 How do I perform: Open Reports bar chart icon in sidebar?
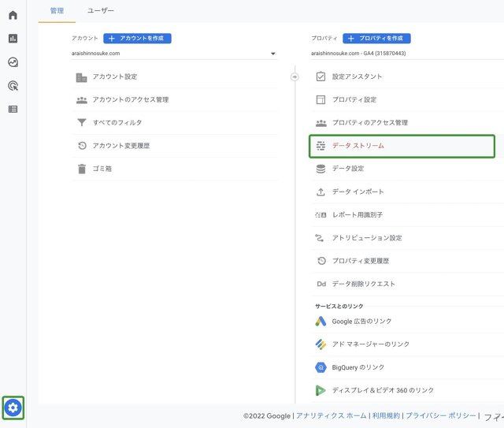tap(13, 39)
